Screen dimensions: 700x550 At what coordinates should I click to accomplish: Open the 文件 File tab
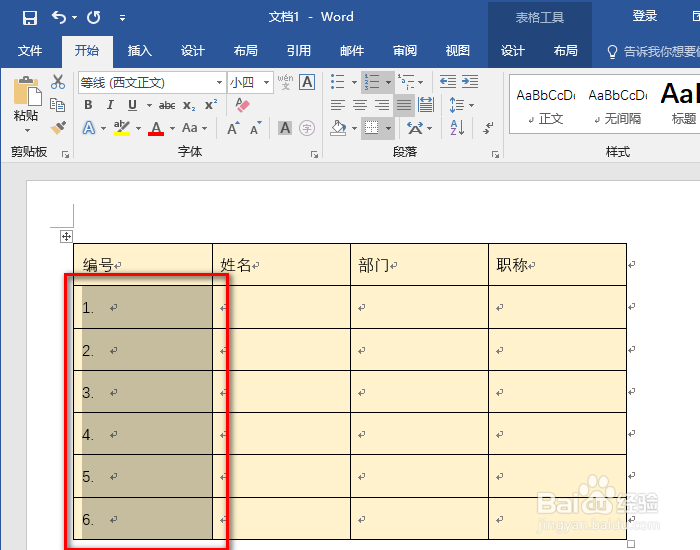[30, 51]
